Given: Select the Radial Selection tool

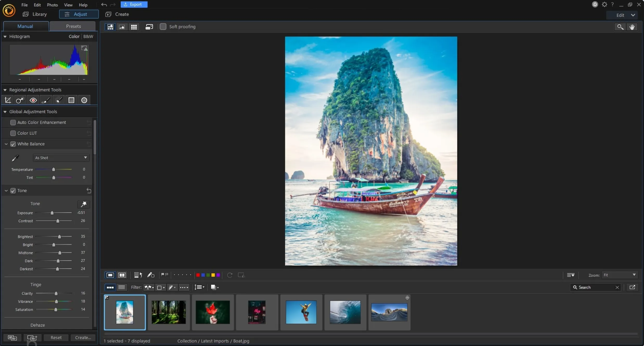Looking at the screenshot, I should click(84, 100).
